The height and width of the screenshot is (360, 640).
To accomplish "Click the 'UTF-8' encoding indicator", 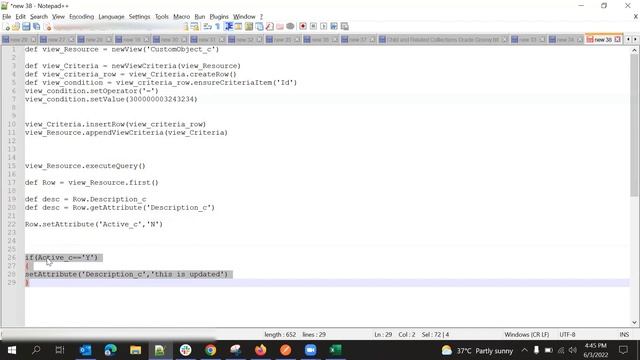I will pyautogui.click(x=567, y=335).
